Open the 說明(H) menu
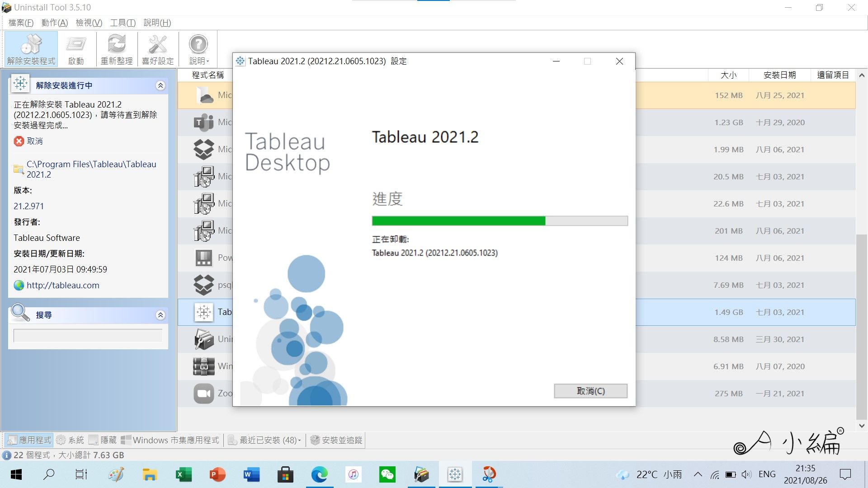 coord(157,23)
